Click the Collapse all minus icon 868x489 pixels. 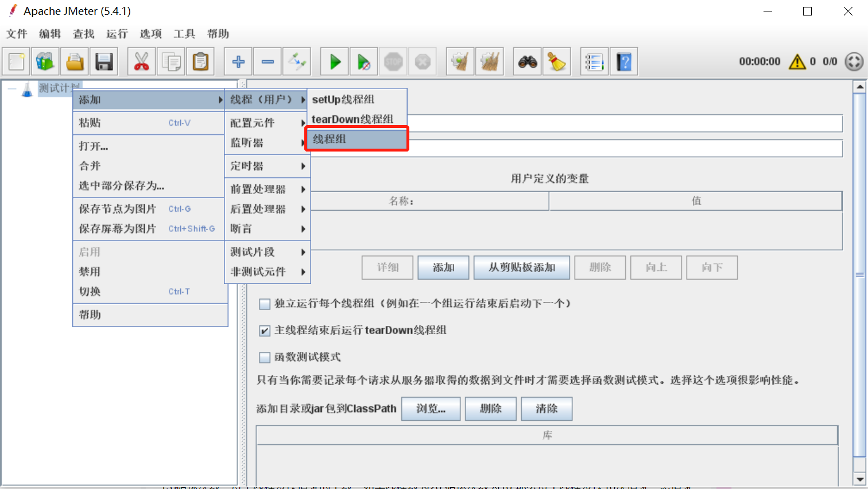coord(268,61)
